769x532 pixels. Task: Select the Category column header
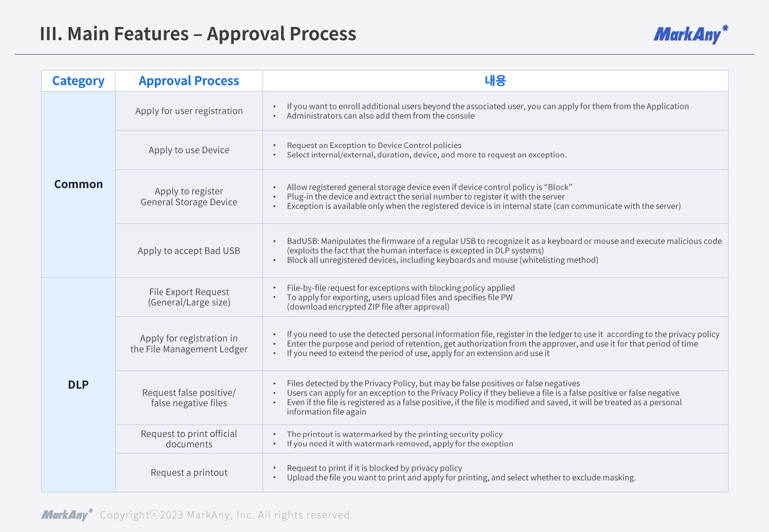pos(78,81)
